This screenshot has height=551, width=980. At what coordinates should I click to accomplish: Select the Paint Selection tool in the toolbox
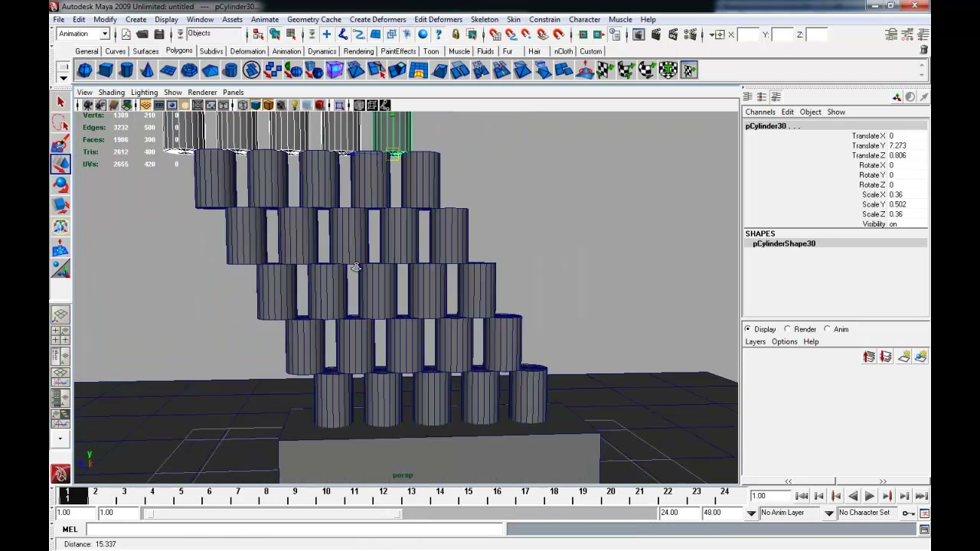pos(60,144)
